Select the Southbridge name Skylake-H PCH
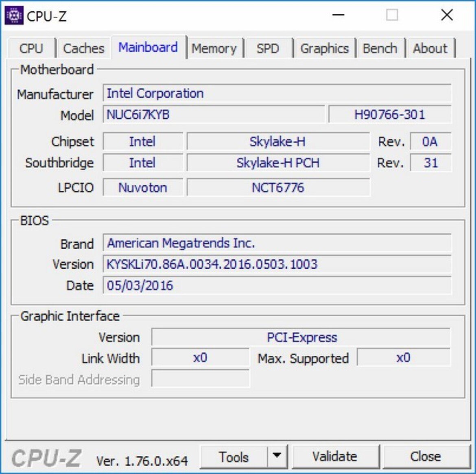 coord(278,163)
